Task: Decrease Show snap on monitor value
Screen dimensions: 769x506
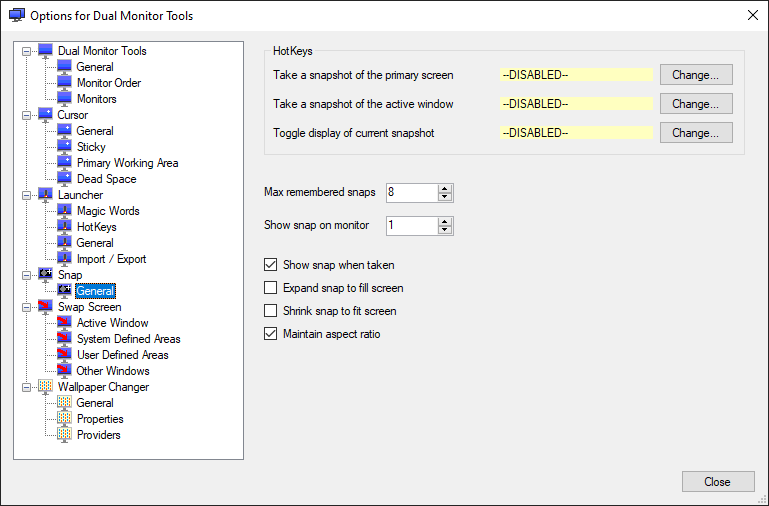Action: coord(445,230)
